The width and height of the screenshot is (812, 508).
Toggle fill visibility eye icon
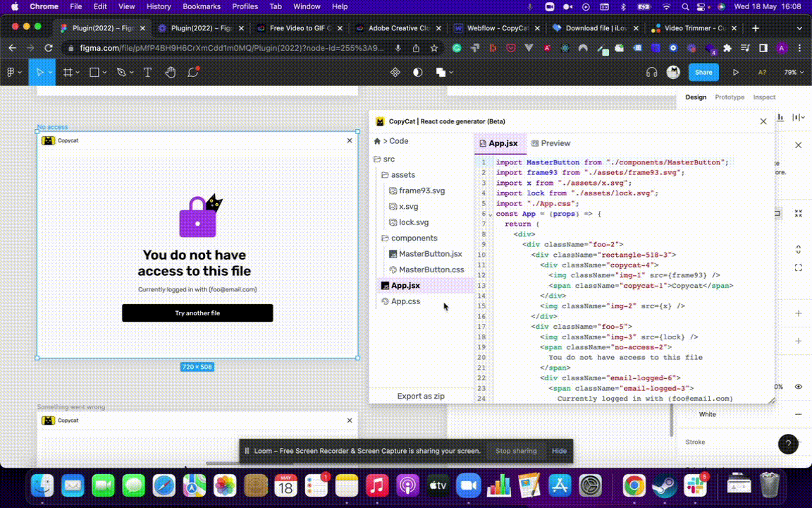click(x=799, y=387)
